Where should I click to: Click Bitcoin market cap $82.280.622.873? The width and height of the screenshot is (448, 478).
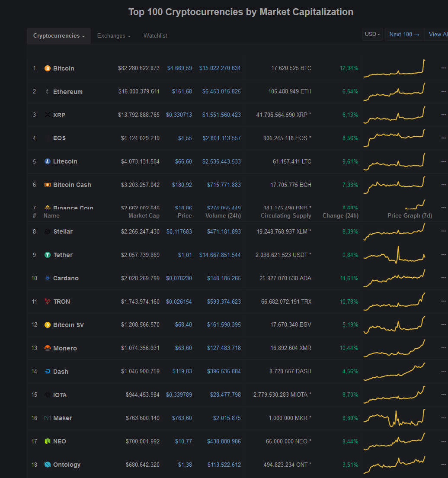139,68
